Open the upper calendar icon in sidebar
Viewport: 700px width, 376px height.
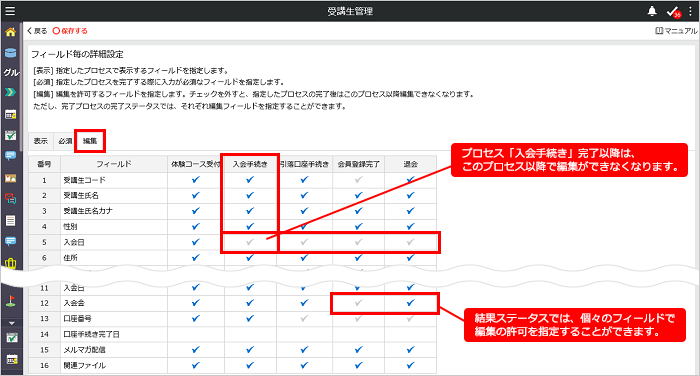10,114
